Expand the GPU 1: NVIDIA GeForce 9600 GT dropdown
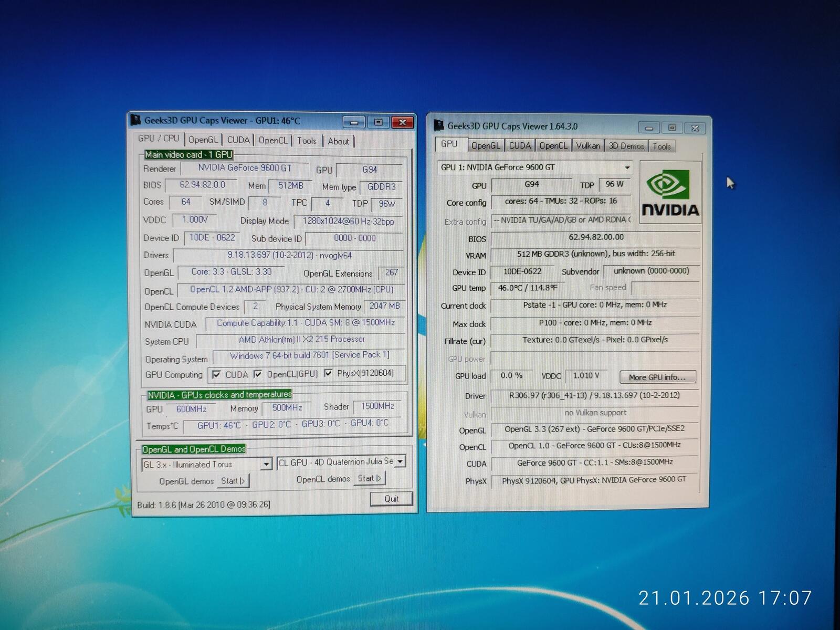The width and height of the screenshot is (840, 630). [x=627, y=167]
